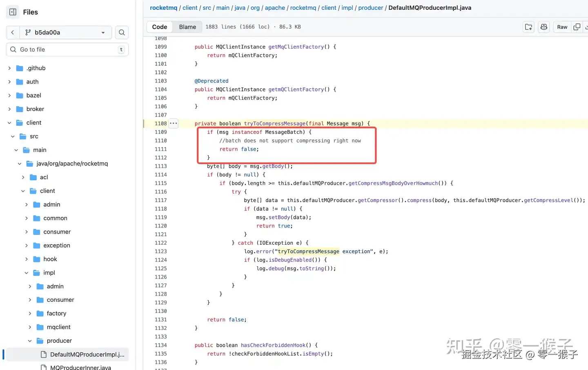Select line number 1108
Screen dimensions: 588x370
160,123
